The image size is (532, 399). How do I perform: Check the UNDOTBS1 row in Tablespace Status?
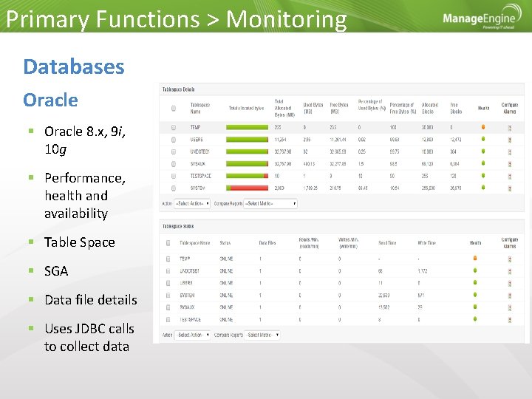coord(168,271)
